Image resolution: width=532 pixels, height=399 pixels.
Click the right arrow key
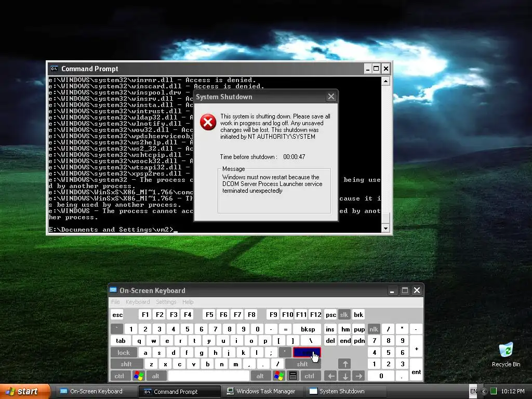pos(358,376)
